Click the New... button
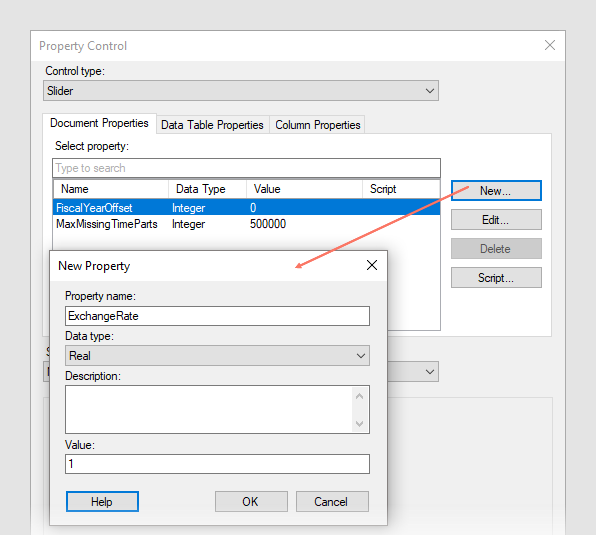596x535 pixels. [496, 191]
